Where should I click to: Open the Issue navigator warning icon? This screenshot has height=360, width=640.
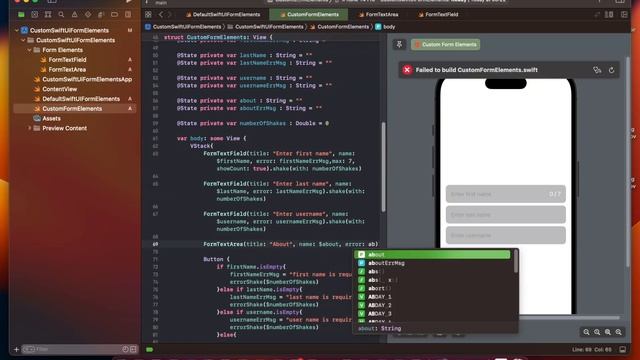(75, 15)
